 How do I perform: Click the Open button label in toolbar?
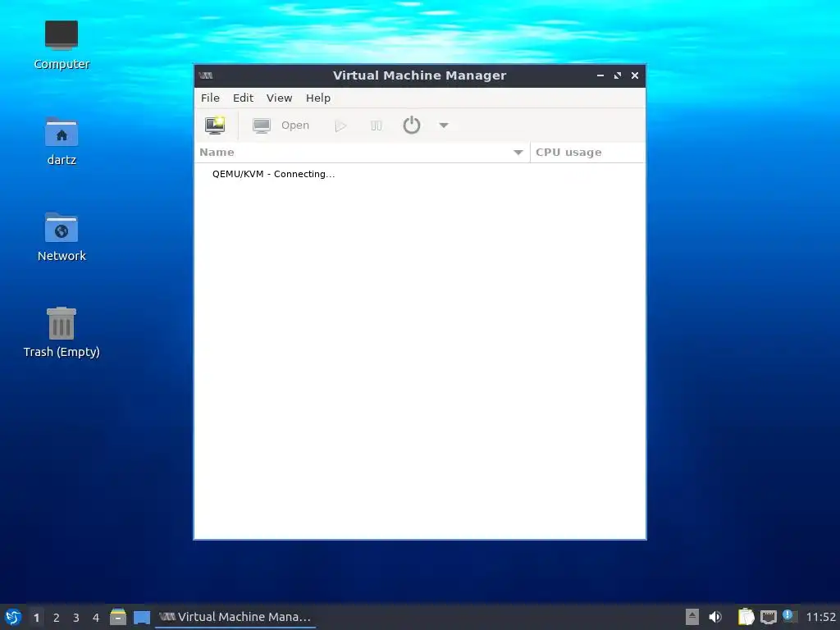295,126
